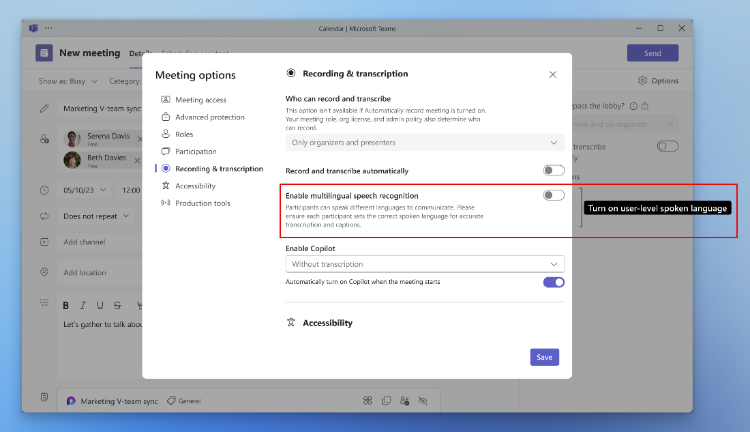Enable multilingual speech recognition toggle
Viewport: 750px width, 432px height.
click(x=553, y=195)
